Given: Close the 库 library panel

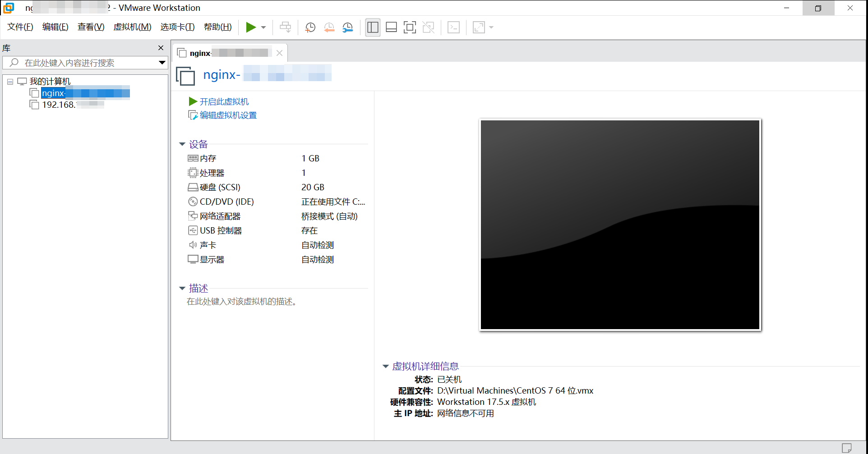Looking at the screenshot, I should [x=161, y=48].
